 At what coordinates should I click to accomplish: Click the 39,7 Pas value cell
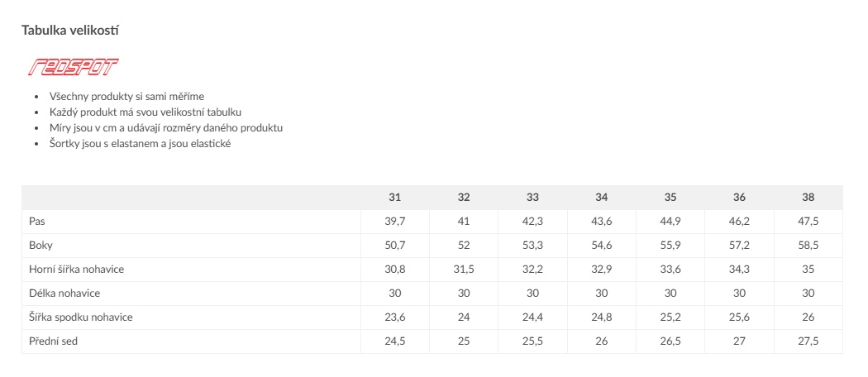(x=395, y=222)
